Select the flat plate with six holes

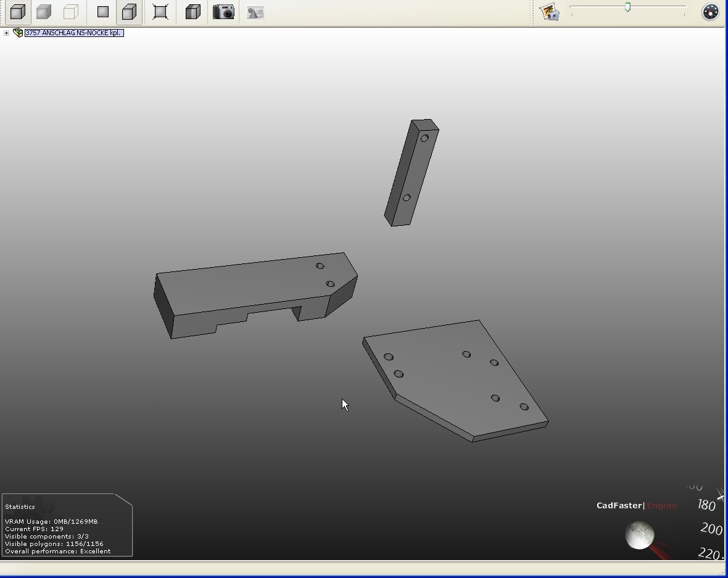455,381
